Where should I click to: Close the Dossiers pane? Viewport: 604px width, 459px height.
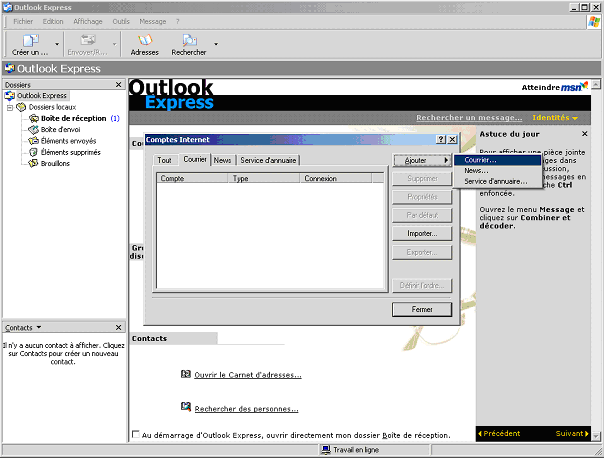[x=119, y=85]
